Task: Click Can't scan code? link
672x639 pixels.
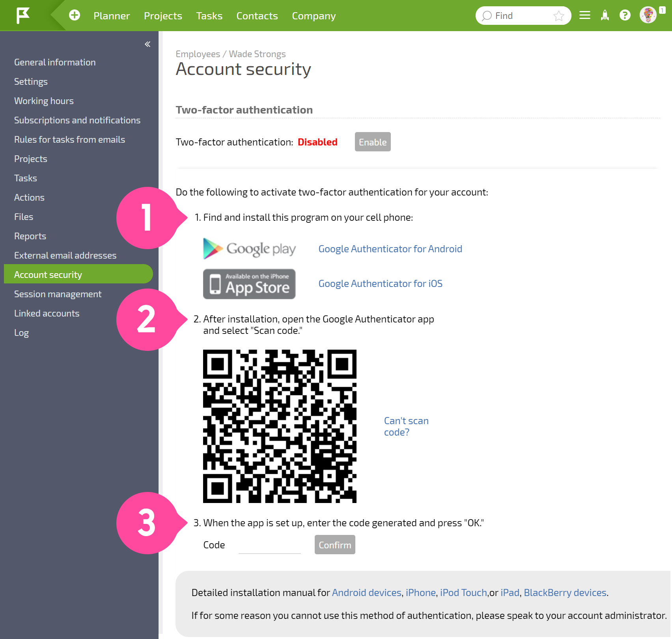Action: (x=406, y=427)
